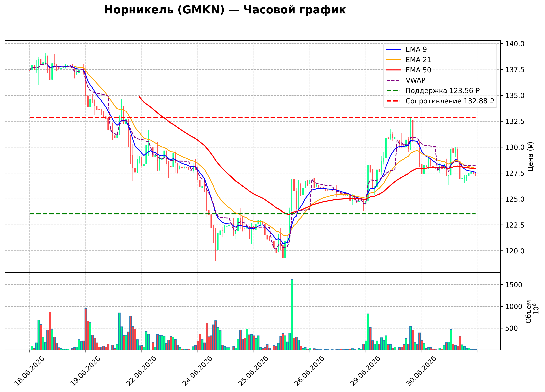
Task: Click Сопротивление 132.88 ₽ legend label
Action: pyautogui.click(x=450, y=101)
